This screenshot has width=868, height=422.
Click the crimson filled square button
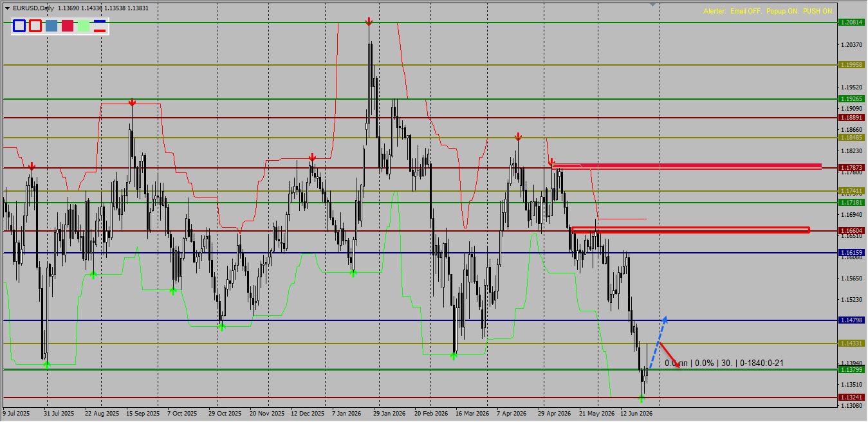click(68, 26)
